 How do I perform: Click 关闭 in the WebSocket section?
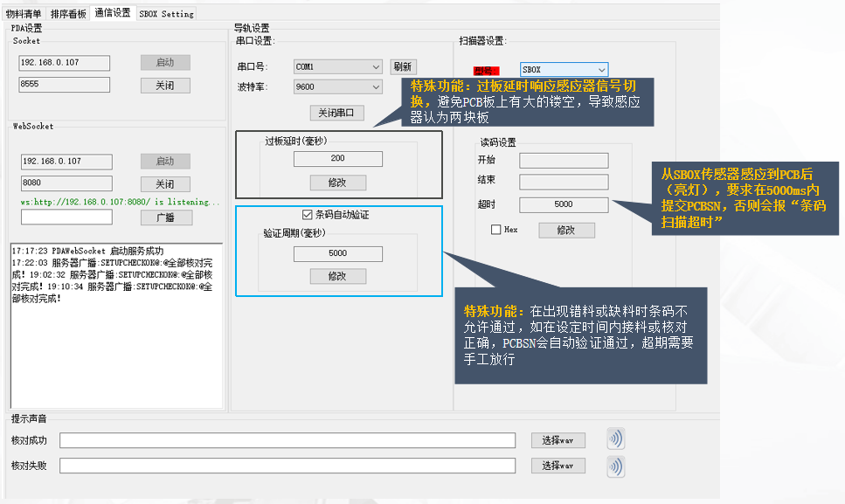[164, 183]
